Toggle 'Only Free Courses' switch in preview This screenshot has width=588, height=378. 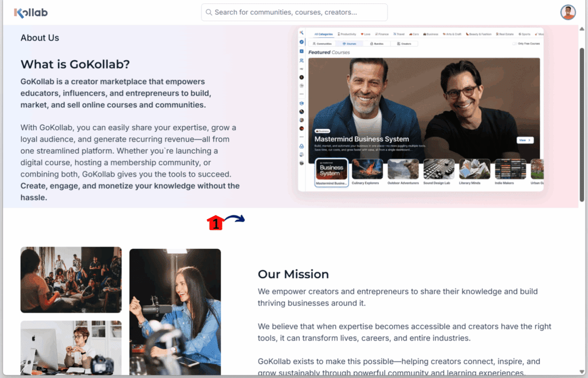(514, 44)
